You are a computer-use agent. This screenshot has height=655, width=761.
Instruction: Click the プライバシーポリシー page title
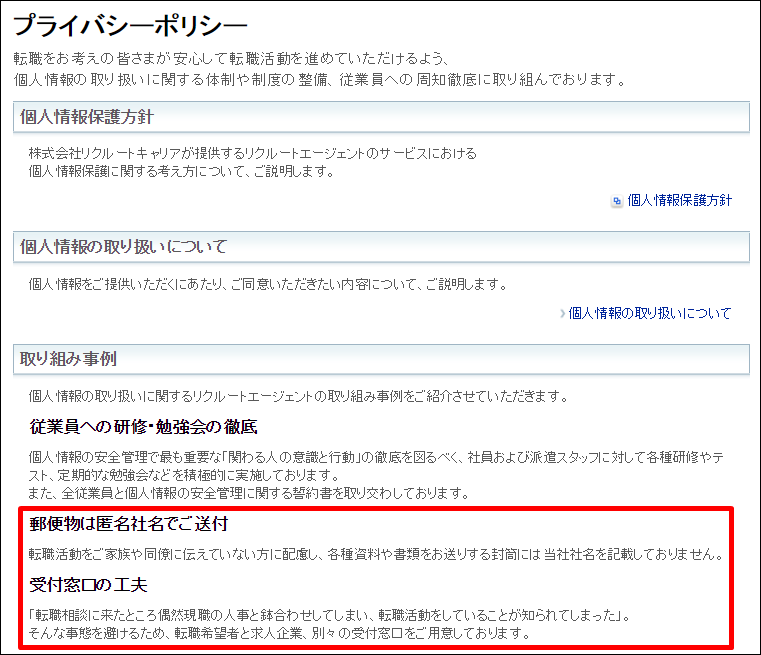[x=130, y=26]
